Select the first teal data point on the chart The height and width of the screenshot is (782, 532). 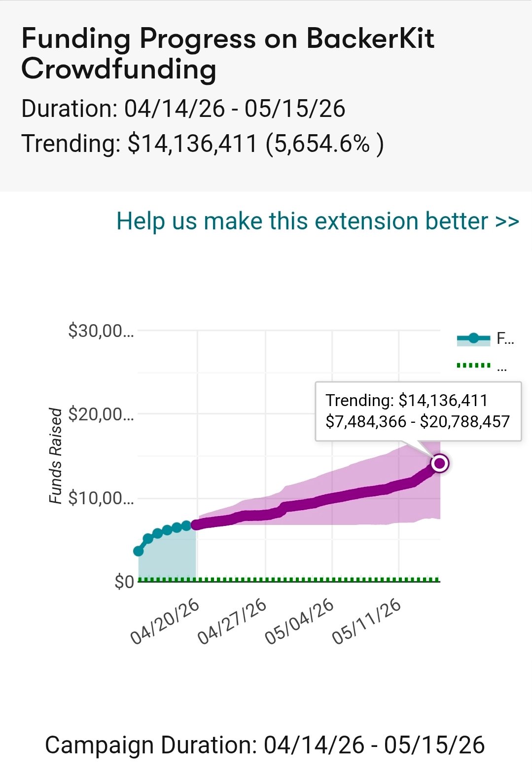click(139, 551)
